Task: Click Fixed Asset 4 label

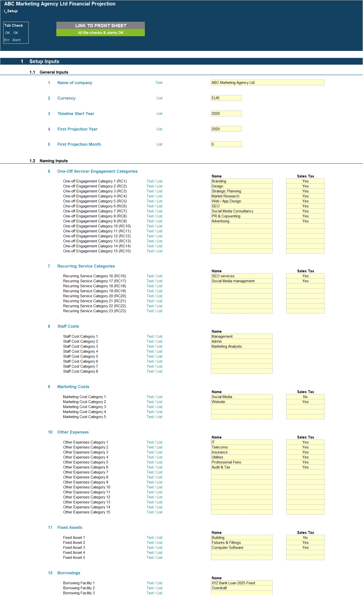Action: [x=74, y=553]
